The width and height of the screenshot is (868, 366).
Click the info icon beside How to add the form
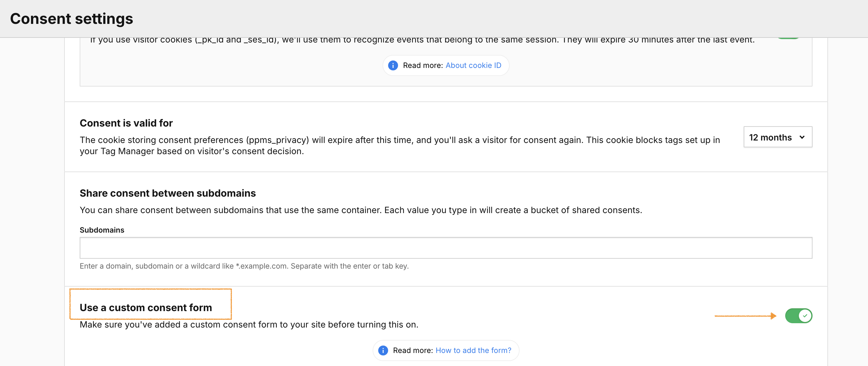tap(383, 350)
